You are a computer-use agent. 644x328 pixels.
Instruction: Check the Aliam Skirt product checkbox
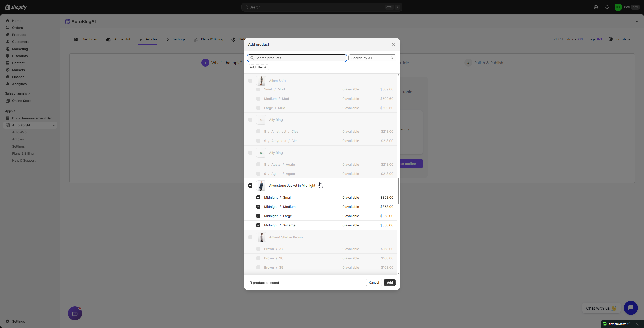tap(250, 81)
